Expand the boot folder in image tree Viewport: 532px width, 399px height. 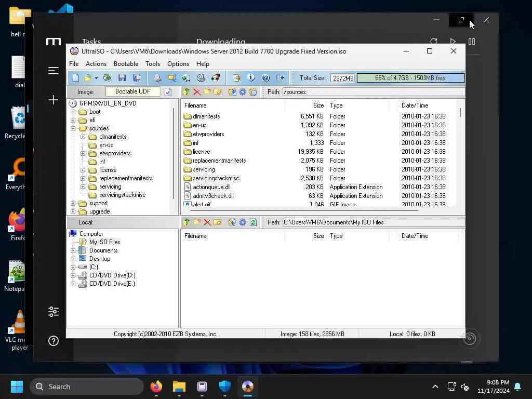tap(73, 112)
